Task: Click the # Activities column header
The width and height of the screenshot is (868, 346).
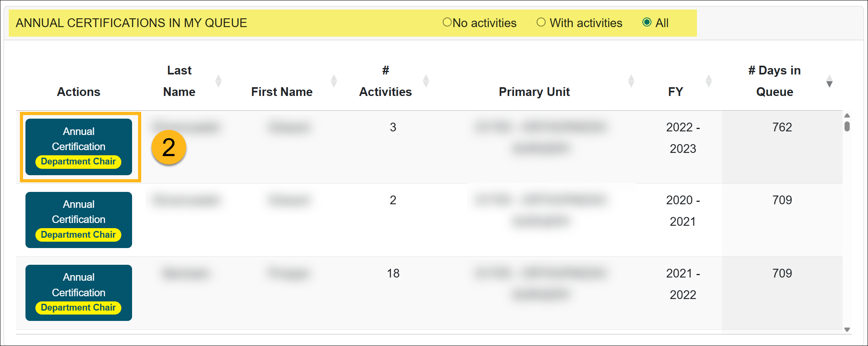Action: [385, 81]
